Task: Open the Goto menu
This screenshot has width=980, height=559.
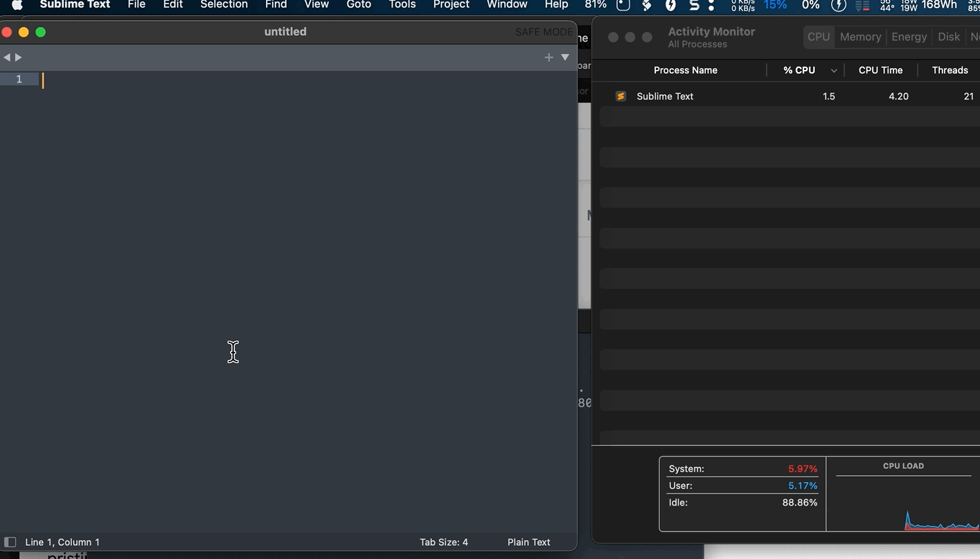Action: pyautogui.click(x=359, y=5)
